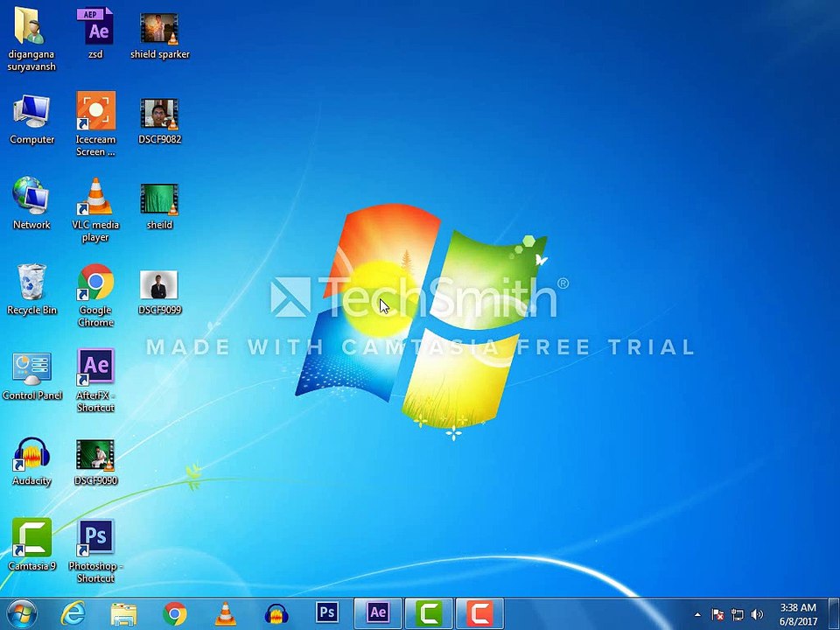Open Google Chrome from the taskbar
Image resolution: width=840 pixels, height=630 pixels.
click(x=175, y=614)
